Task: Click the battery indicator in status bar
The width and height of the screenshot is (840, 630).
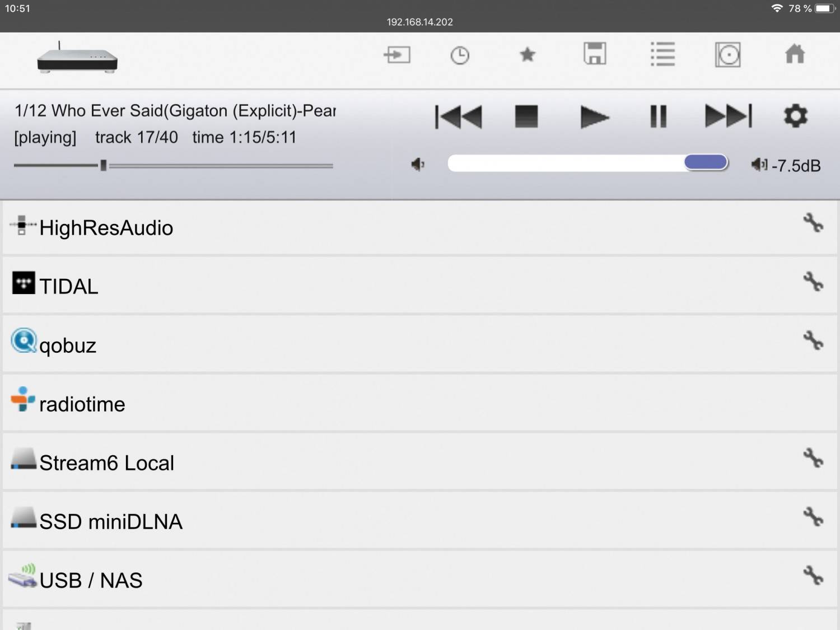Action: coord(825,8)
